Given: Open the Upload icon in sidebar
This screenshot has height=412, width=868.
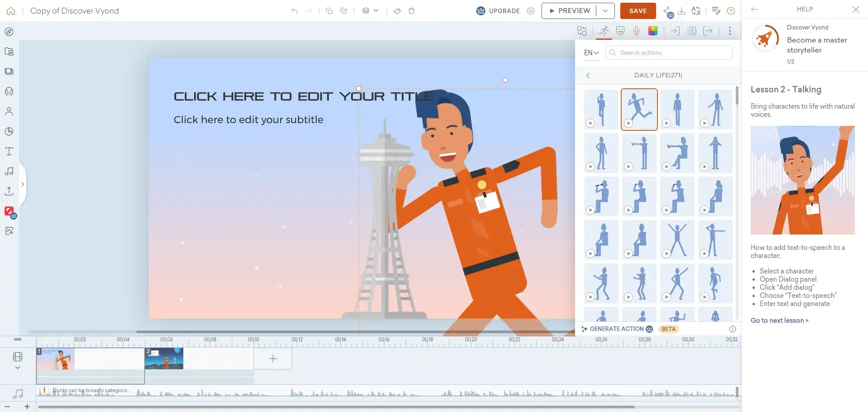Looking at the screenshot, I should coord(9,191).
